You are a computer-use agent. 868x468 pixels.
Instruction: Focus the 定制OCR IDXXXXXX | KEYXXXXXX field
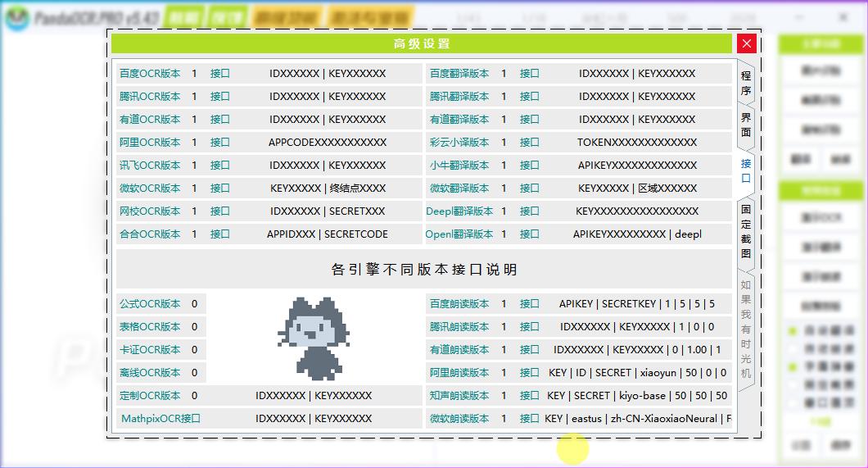coord(314,395)
